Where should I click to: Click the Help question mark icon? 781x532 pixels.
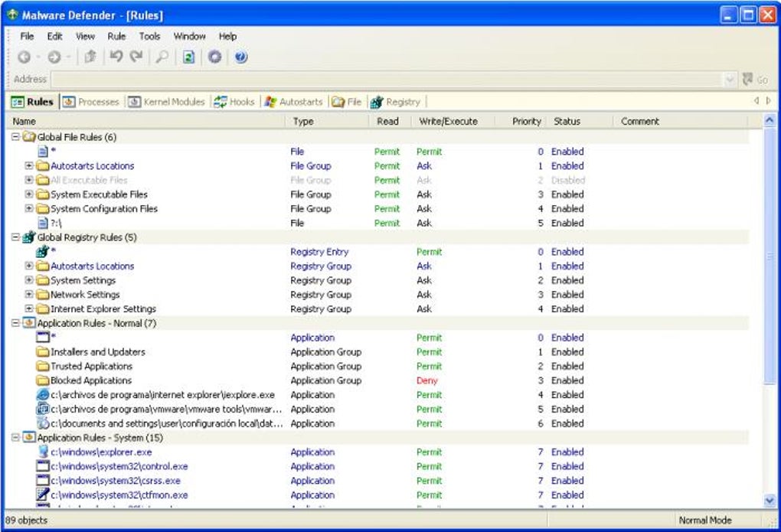[240, 57]
